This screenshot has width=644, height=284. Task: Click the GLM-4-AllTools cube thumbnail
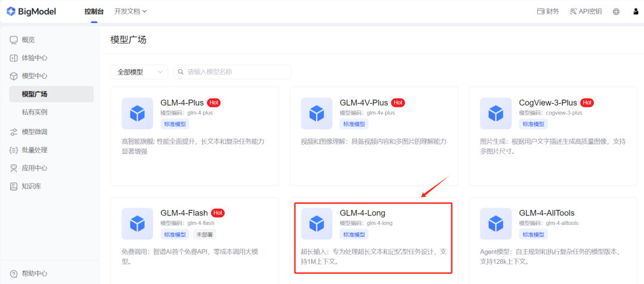[x=496, y=224]
